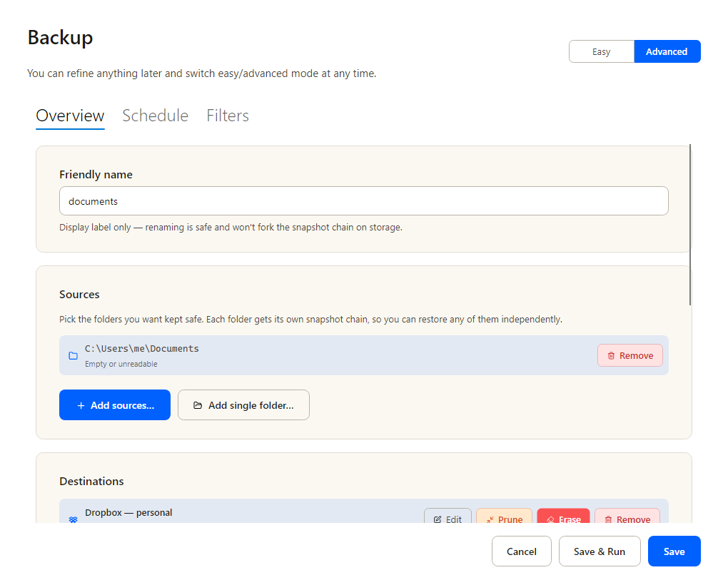Click Add single folder button
Screen dimensions: 728x585
coord(243,405)
